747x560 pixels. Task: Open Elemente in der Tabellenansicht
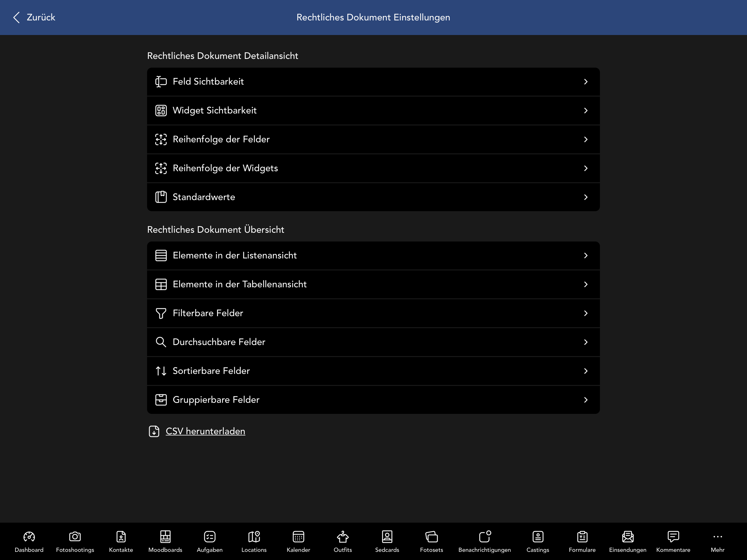(373, 284)
